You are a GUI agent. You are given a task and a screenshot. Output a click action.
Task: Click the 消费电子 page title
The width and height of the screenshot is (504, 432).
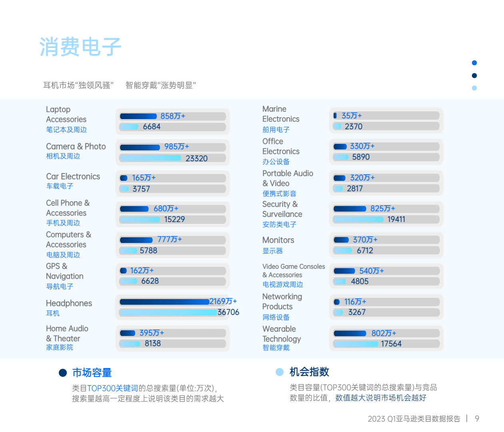[x=80, y=47]
